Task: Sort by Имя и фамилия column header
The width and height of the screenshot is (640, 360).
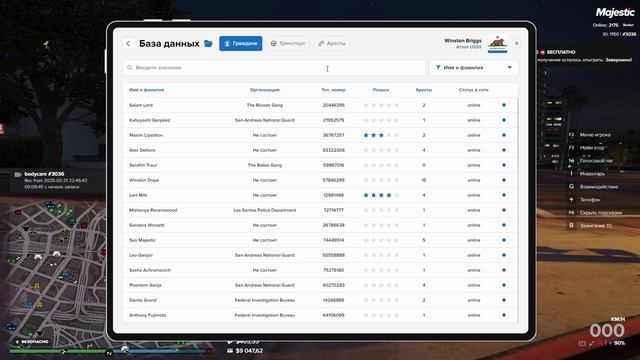Action: [x=147, y=90]
